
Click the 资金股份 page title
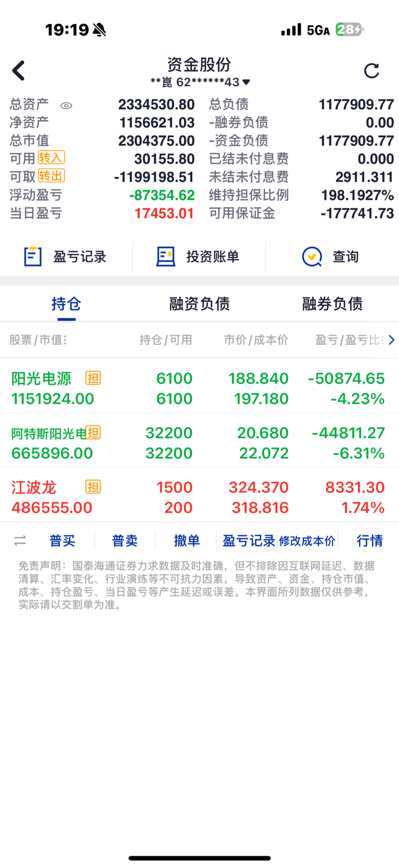(x=199, y=64)
